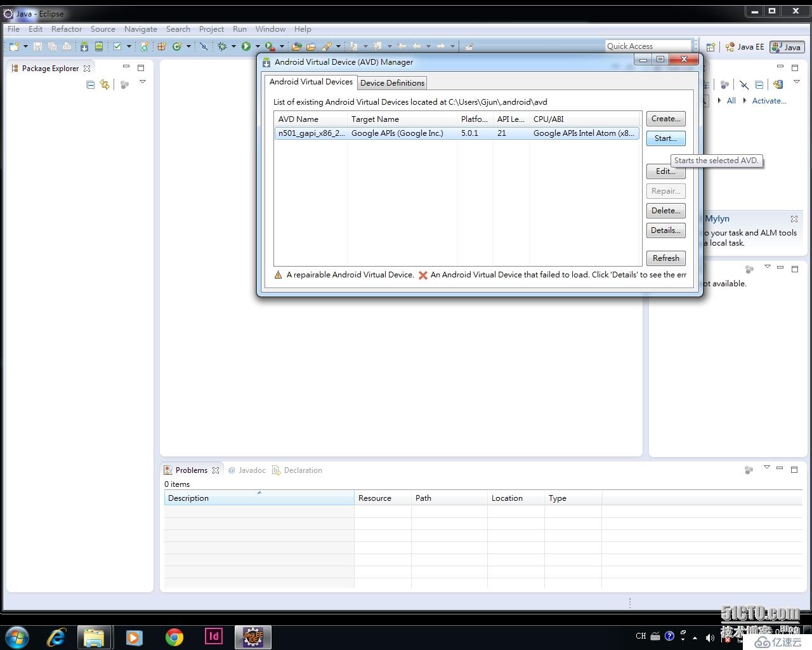Switch to the Declaration tab
Screen dimensions: 812x650
(x=297, y=470)
